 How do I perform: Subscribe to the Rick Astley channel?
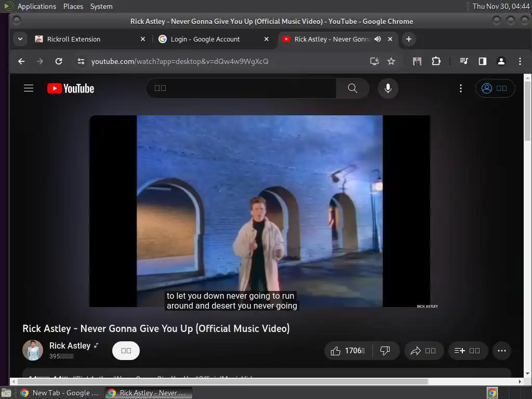click(x=126, y=351)
